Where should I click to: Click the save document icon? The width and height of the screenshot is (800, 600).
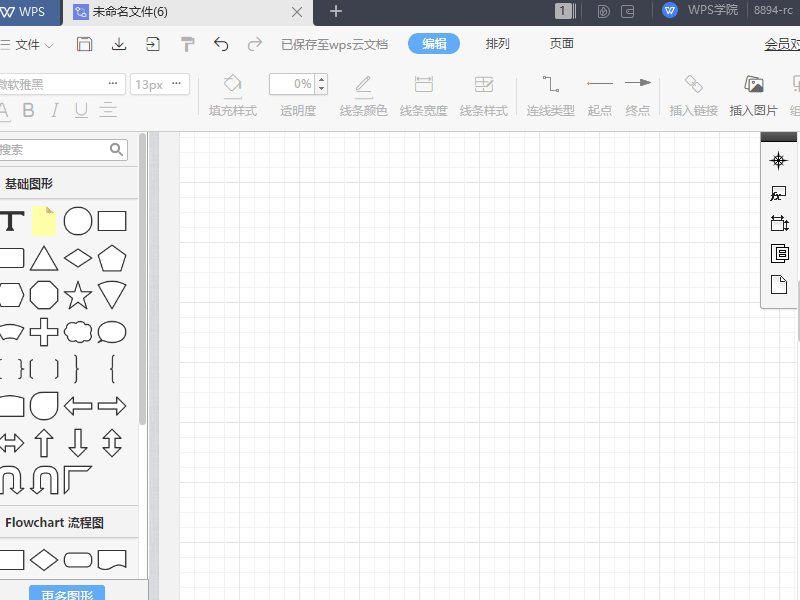coord(85,44)
